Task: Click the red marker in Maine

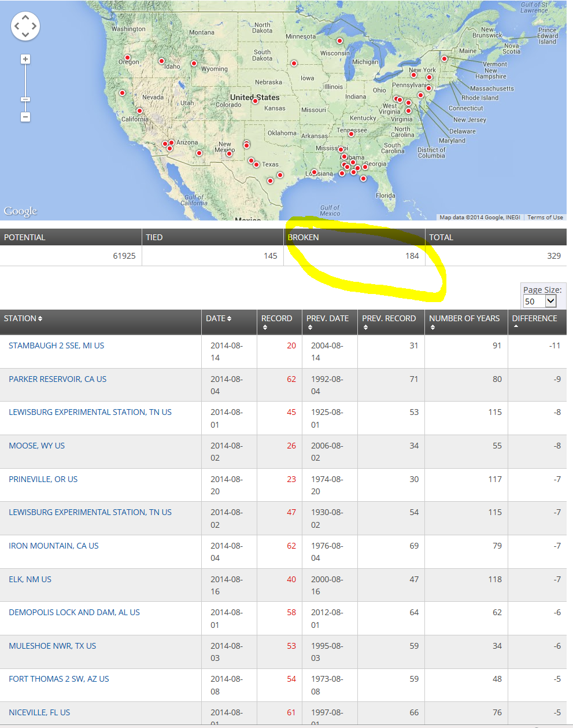Action: (x=444, y=58)
